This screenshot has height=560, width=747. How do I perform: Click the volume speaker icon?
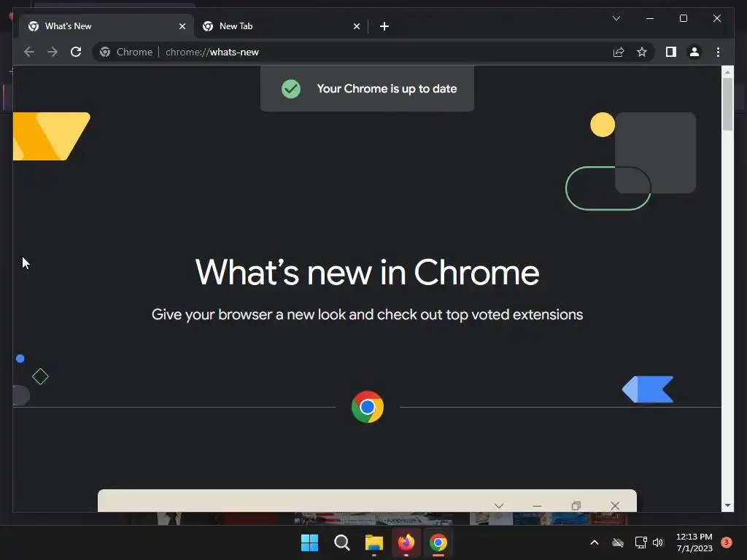[x=658, y=542]
